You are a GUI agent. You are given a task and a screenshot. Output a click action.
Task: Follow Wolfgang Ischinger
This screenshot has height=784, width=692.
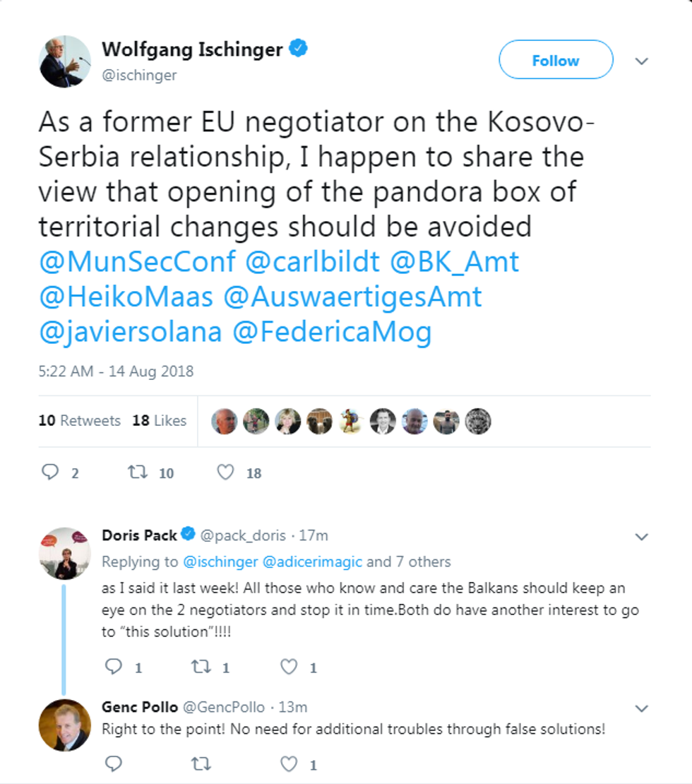(556, 61)
